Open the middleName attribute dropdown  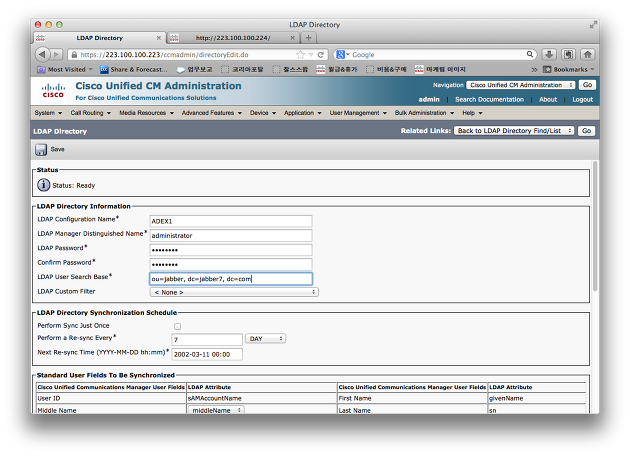pyautogui.click(x=216, y=410)
